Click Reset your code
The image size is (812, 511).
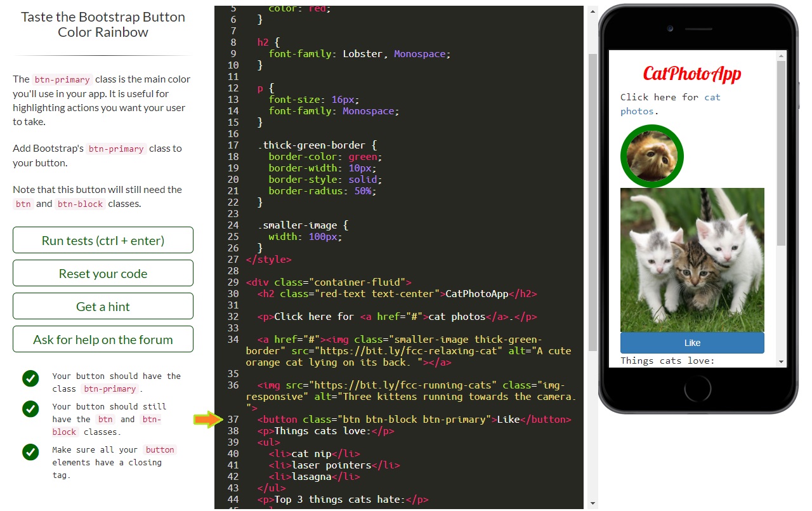103,272
